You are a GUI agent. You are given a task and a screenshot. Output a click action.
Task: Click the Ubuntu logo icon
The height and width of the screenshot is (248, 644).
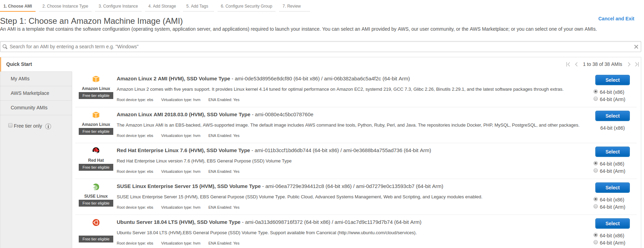coord(96,222)
